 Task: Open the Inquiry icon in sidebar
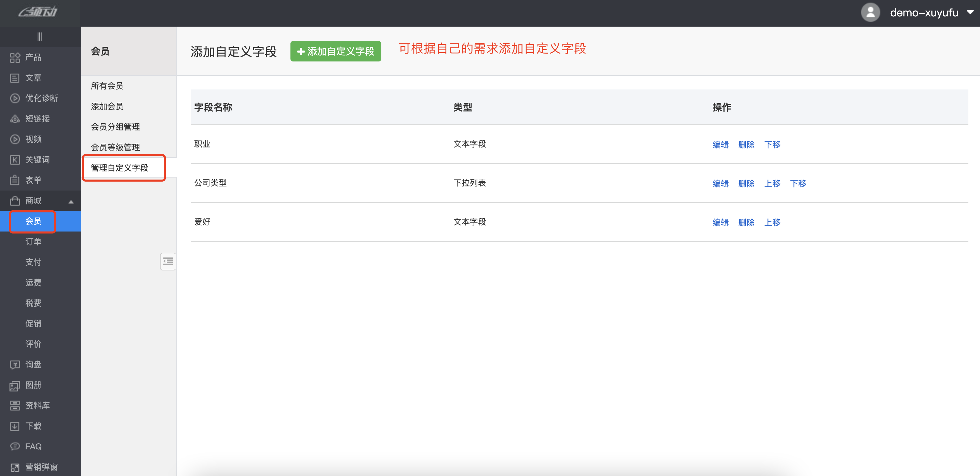(x=14, y=365)
